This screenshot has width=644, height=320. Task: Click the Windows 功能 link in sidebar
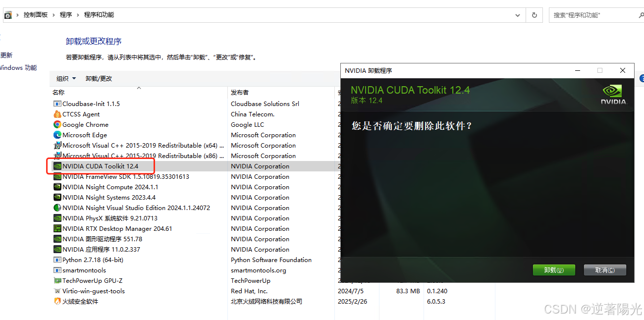click(x=18, y=68)
